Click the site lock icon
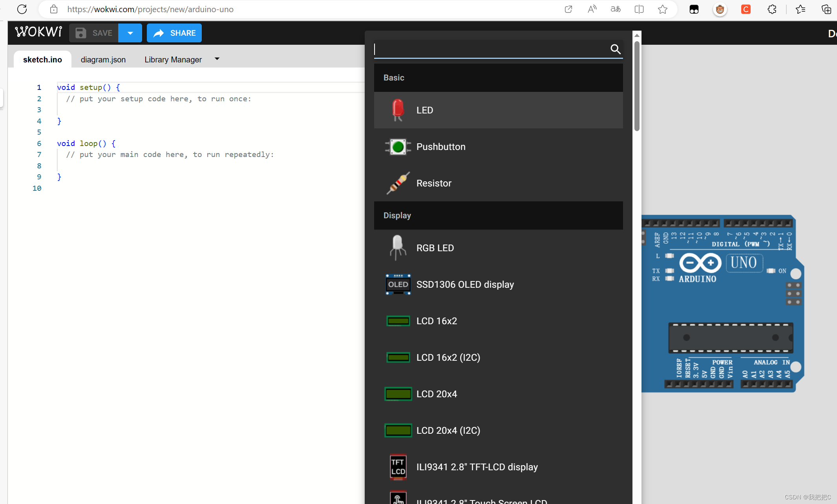Viewport: 837px width, 504px height. pos(54,9)
